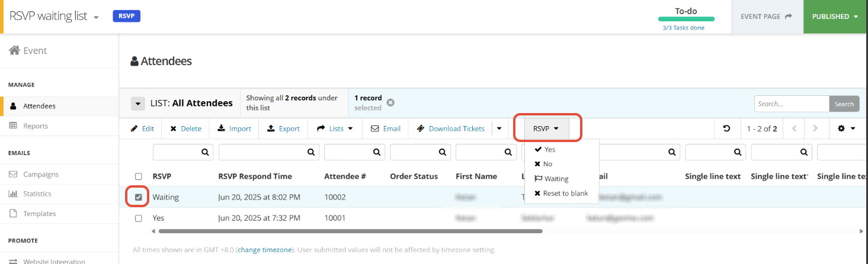Click attendee number 10002
This screenshot has width=868, height=264.
(335, 197)
